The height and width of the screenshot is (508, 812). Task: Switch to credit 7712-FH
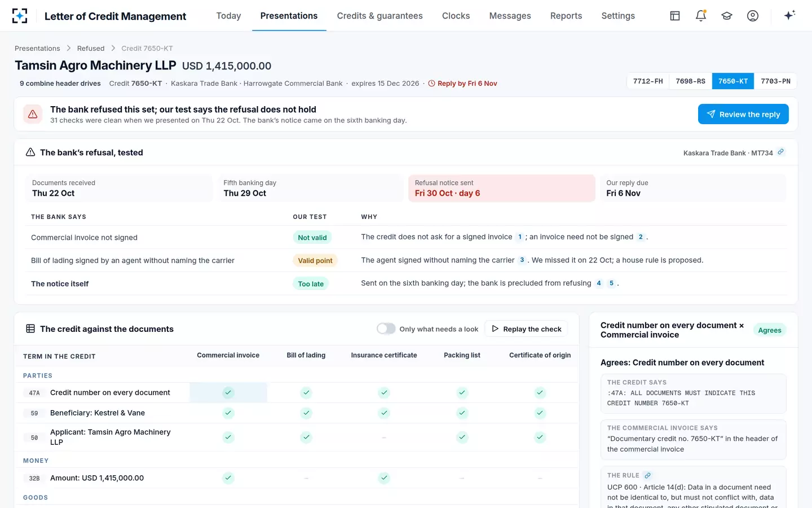coord(648,81)
